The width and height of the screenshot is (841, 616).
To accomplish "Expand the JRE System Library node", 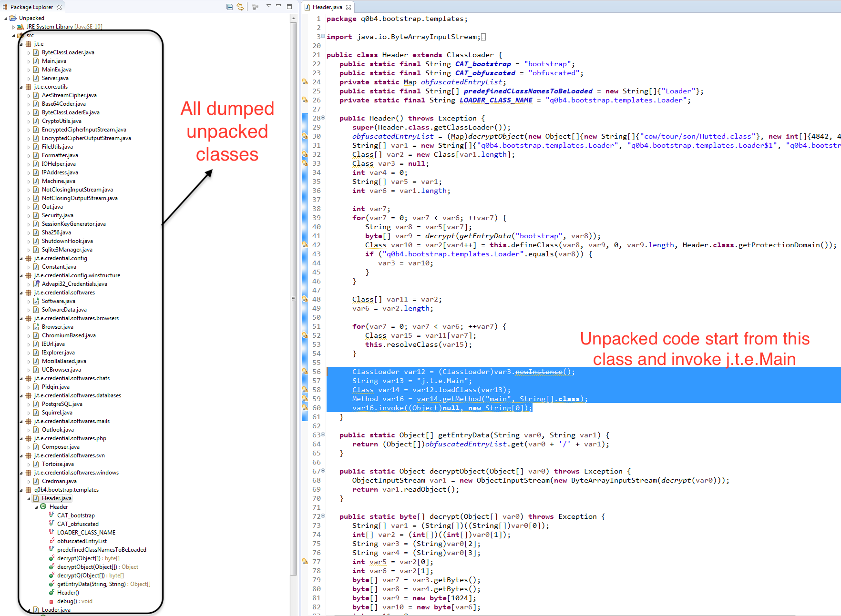I will (13, 27).
